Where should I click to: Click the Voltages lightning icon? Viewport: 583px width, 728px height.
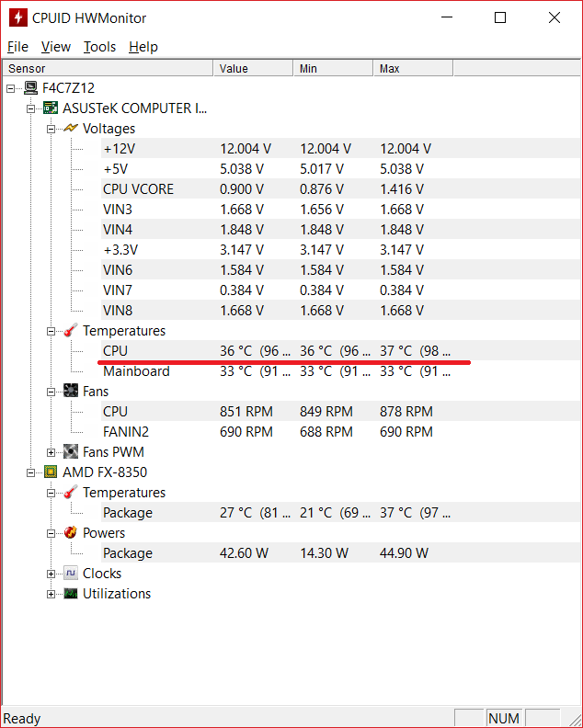click(x=71, y=129)
